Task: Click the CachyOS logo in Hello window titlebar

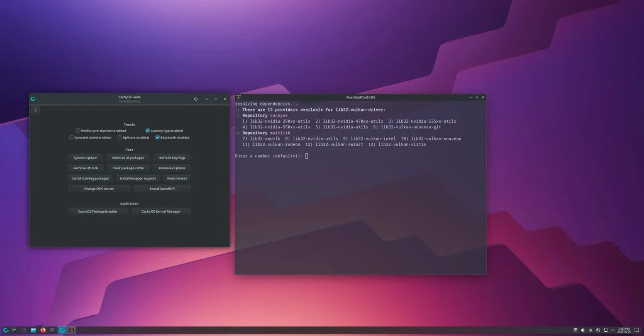Action: pos(33,99)
